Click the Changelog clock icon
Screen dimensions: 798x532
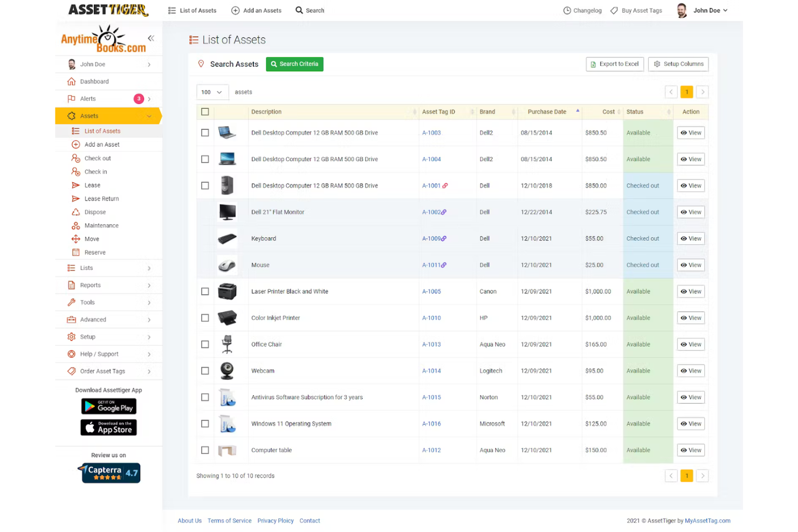pyautogui.click(x=567, y=10)
